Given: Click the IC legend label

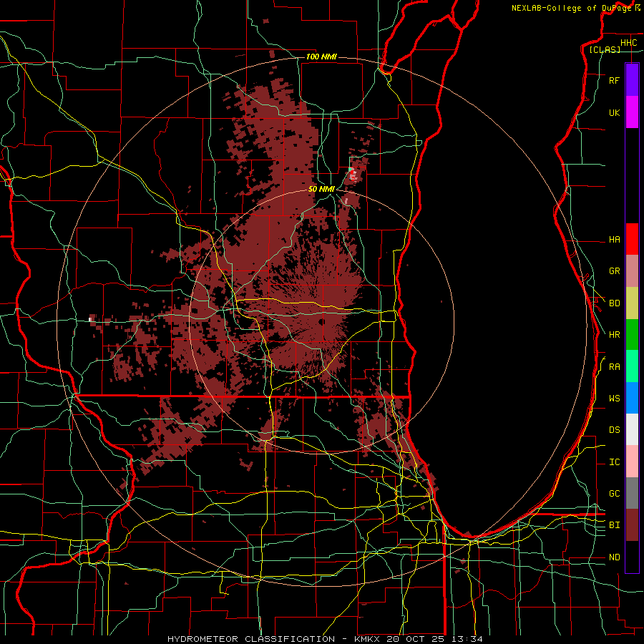Looking at the screenshot, I should point(614,462).
